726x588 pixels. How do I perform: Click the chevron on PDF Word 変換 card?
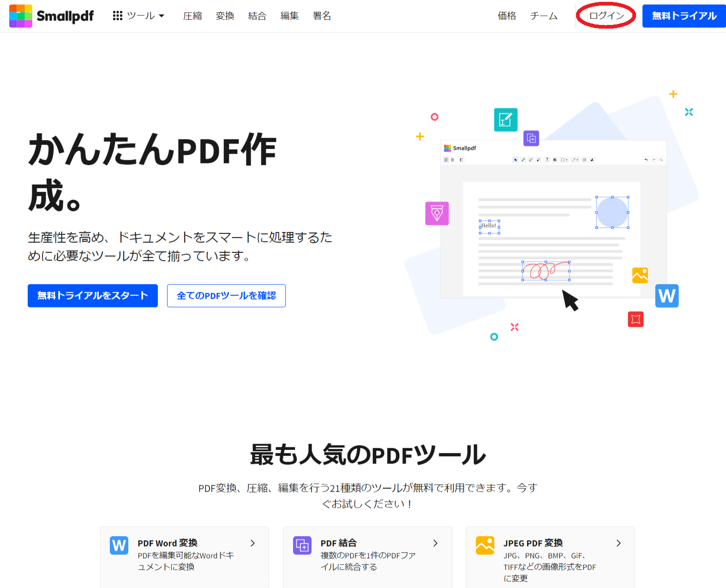point(252,543)
